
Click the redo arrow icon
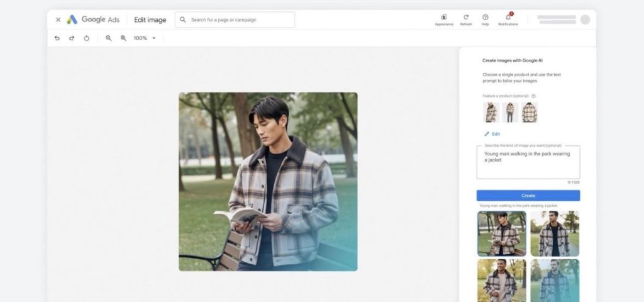pyautogui.click(x=72, y=38)
